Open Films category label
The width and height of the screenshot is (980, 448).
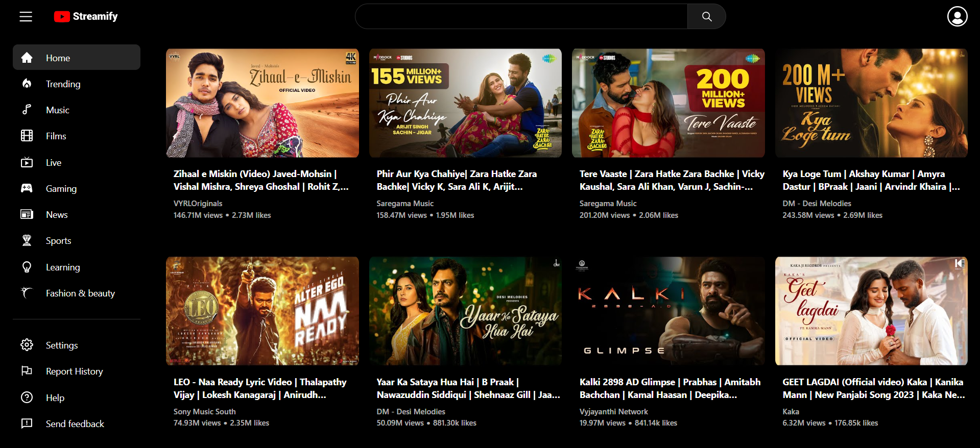56,136
